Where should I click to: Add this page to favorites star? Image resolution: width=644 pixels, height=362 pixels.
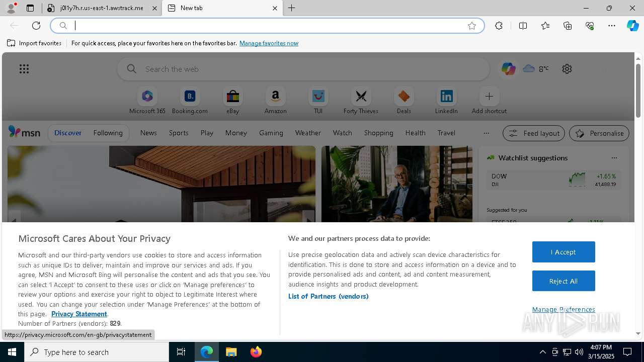[x=472, y=26]
